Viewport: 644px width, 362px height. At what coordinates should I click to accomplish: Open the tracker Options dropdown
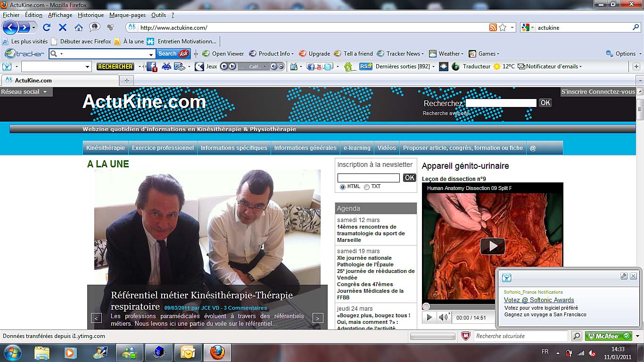(x=623, y=54)
